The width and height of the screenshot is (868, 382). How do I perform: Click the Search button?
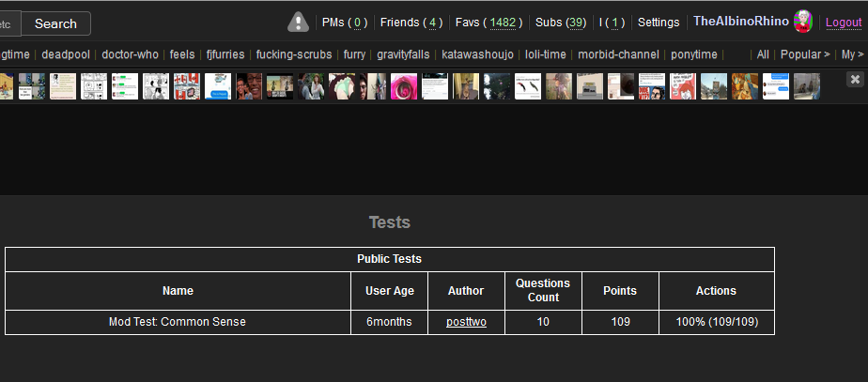point(55,23)
